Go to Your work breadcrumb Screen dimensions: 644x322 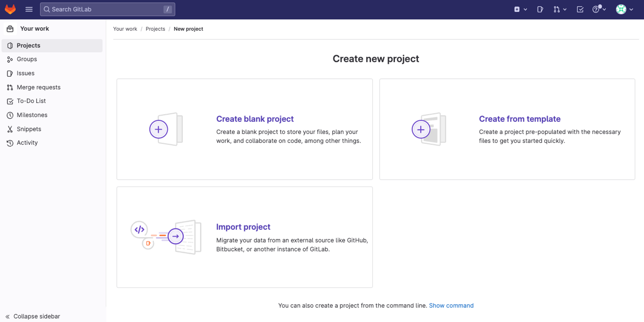(125, 29)
